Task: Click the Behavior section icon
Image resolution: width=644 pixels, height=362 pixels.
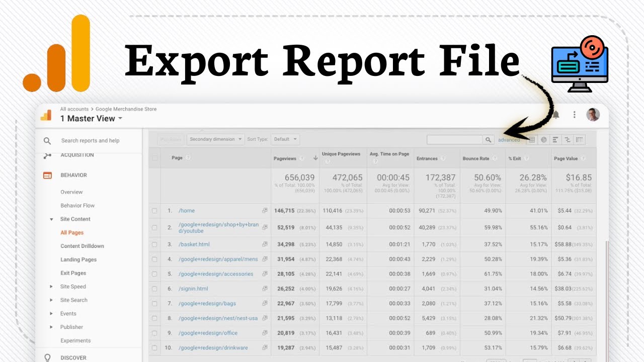Action: [x=47, y=175]
